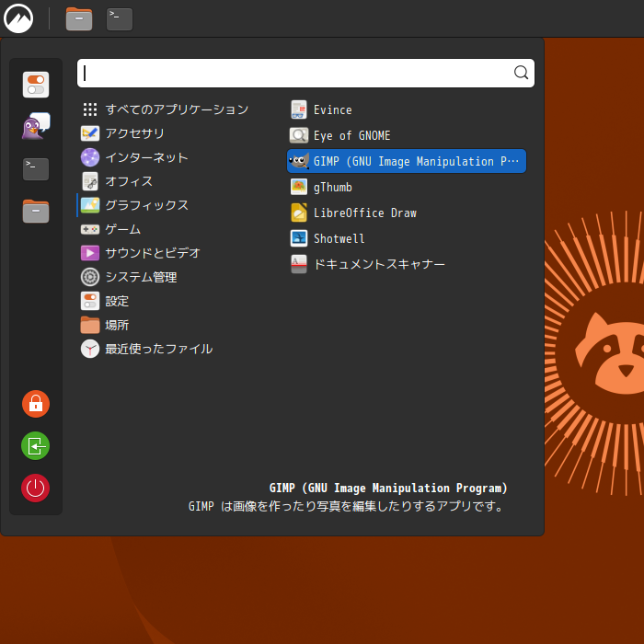Click the magnifier icon in search box

[x=521, y=73]
